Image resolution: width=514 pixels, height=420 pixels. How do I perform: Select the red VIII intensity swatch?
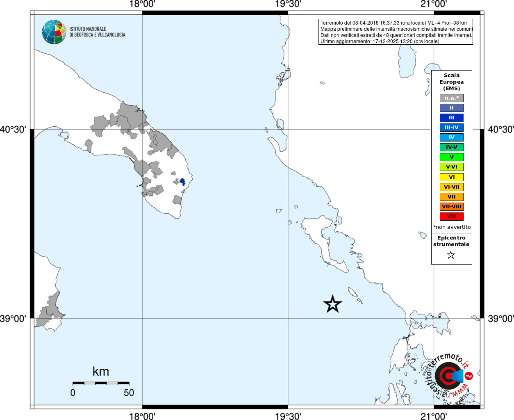(x=452, y=217)
